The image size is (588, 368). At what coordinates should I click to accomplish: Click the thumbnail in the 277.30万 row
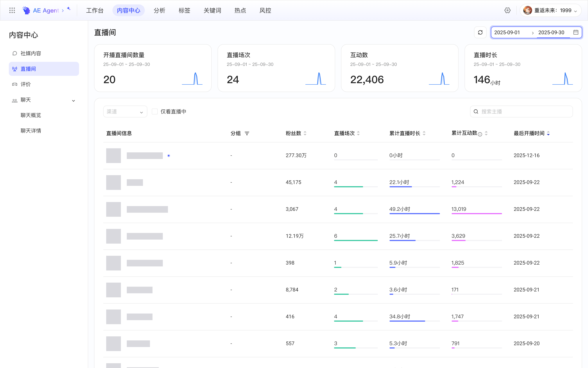pos(114,155)
